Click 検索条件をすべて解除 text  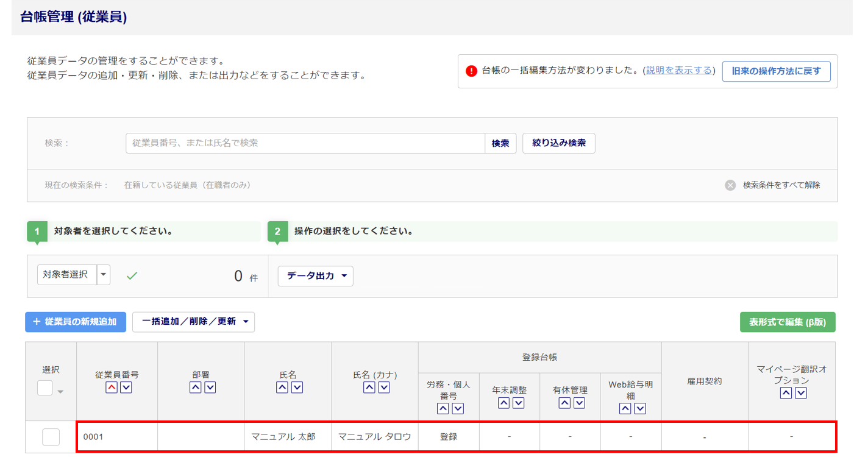tap(781, 185)
